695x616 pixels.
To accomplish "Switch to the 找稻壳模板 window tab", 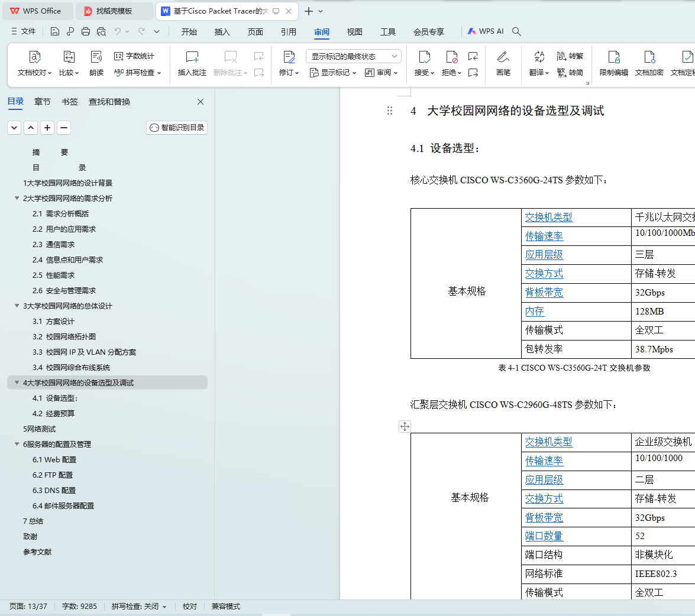I will coord(114,11).
